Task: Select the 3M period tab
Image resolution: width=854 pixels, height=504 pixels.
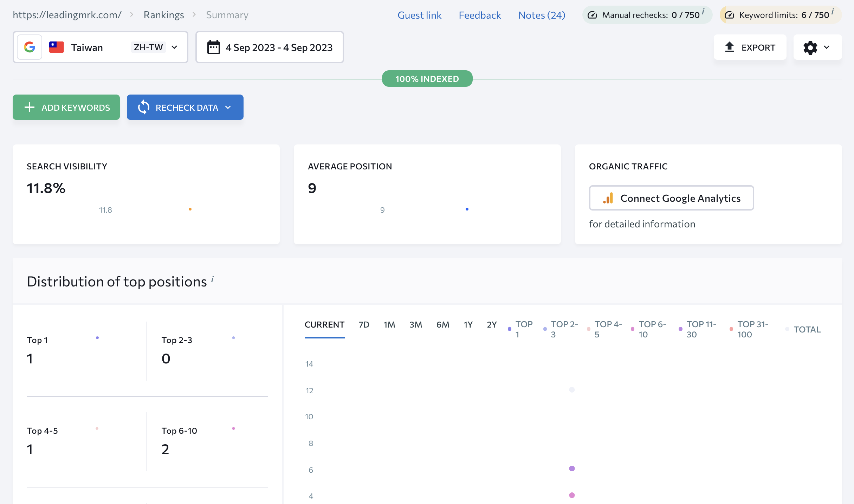Action: click(415, 325)
